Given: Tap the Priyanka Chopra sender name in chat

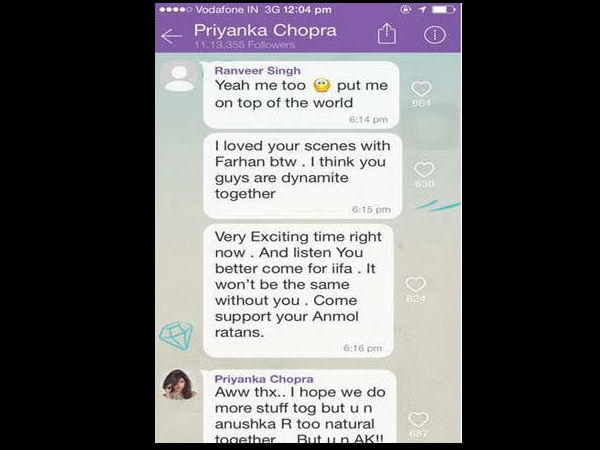Looking at the screenshot, I should pyautogui.click(x=264, y=379).
